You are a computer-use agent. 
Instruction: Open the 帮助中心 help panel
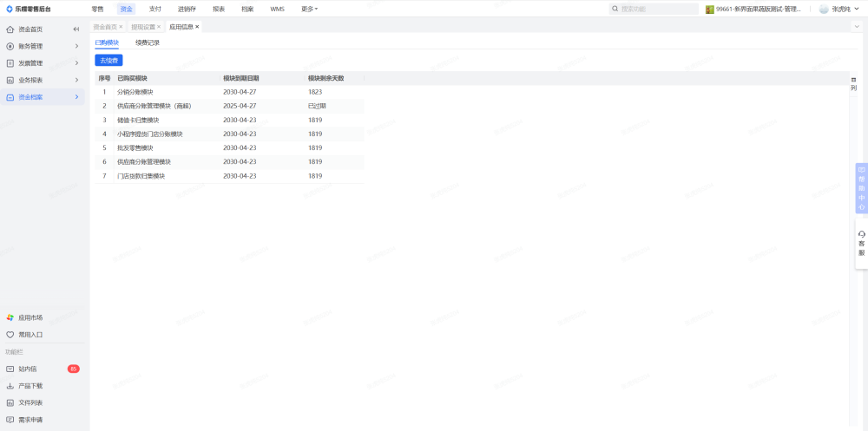click(x=861, y=188)
